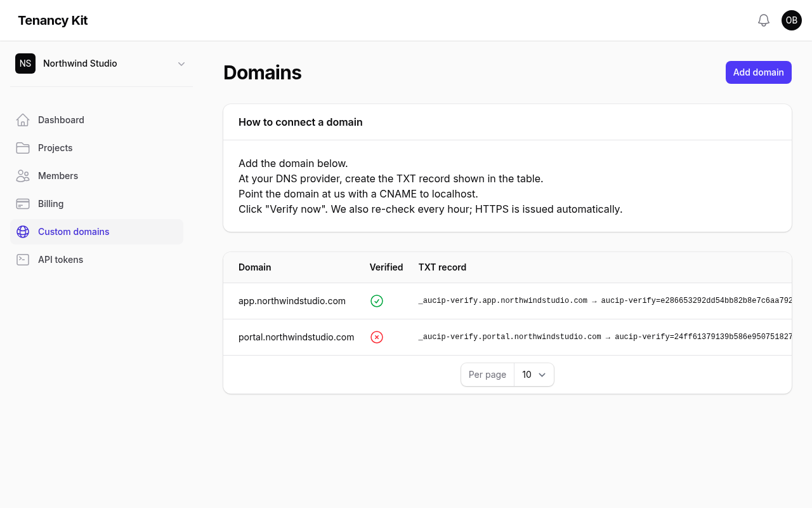The height and width of the screenshot is (508, 812).
Task: Open the Per page 10 dropdown
Action: tap(534, 375)
